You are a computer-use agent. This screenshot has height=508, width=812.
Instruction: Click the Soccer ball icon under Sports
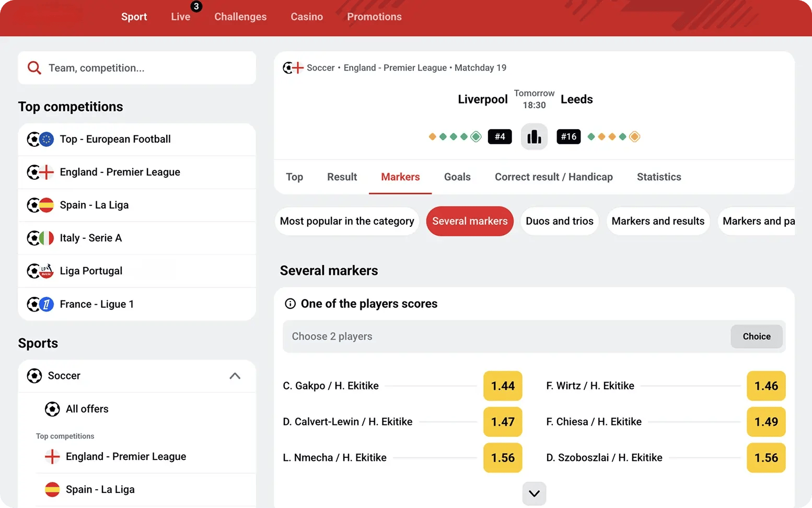34,376
